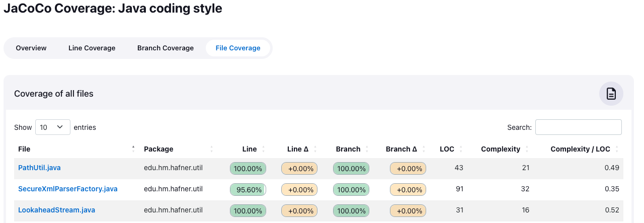
Task: Open SecureXmlParserFactory.java file link
Action: point(68,189)
